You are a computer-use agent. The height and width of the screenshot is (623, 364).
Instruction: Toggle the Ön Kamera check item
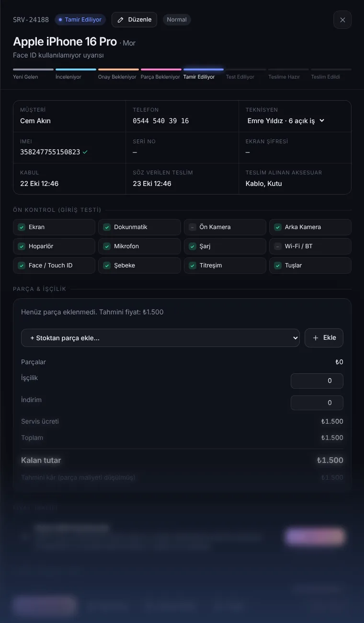pyautogui.click(x=225, y=227)
